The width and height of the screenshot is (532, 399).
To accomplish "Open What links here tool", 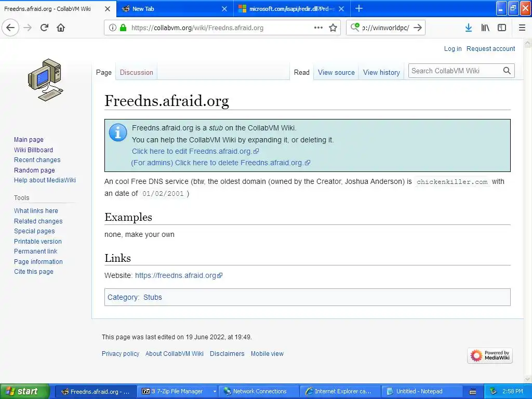I will (x=36, y=211).
